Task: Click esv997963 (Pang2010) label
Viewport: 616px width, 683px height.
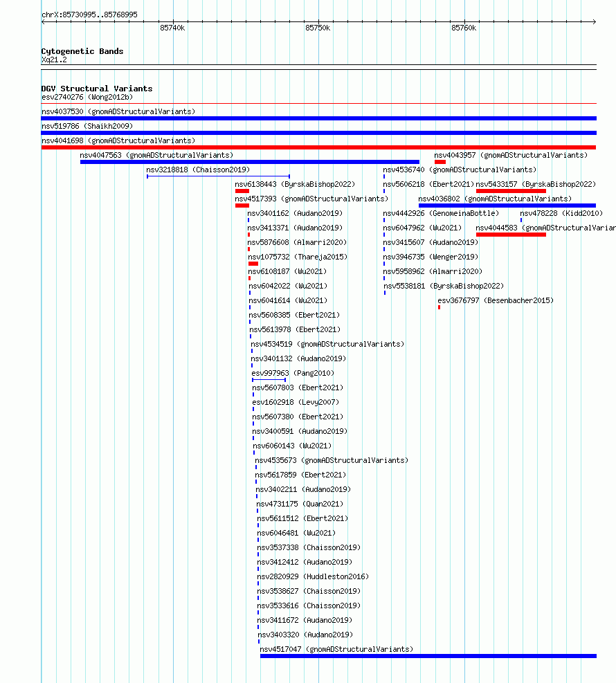Action: 293,373
